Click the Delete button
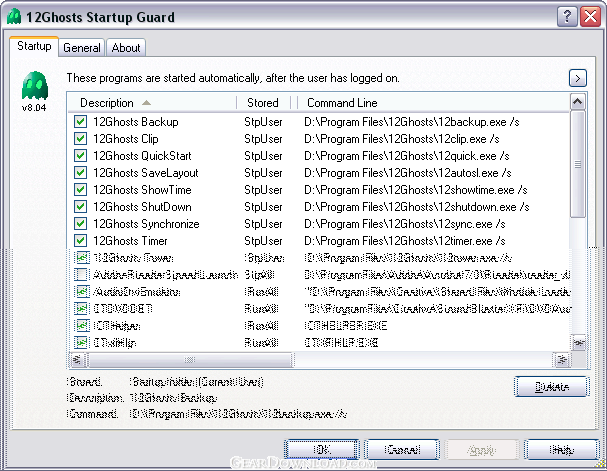This screenshot has height=471, width=607. pos(552,386)
